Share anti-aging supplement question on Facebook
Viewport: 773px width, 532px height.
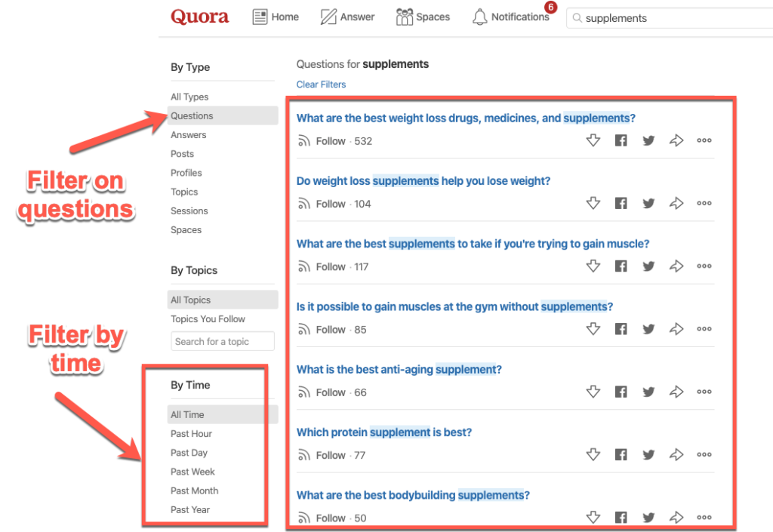(621, 392)
